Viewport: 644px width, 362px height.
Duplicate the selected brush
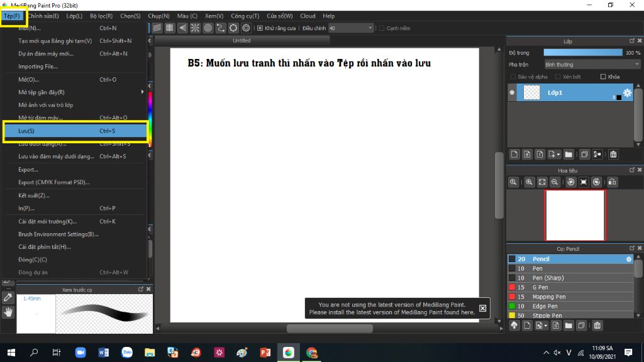tap(581, 326)
